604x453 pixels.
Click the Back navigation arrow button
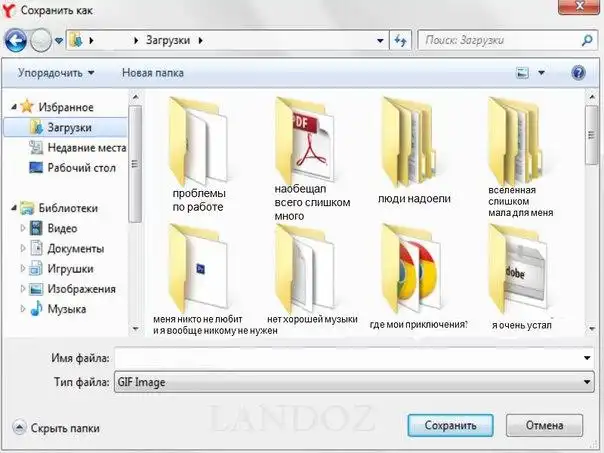(x=17, y=40)
